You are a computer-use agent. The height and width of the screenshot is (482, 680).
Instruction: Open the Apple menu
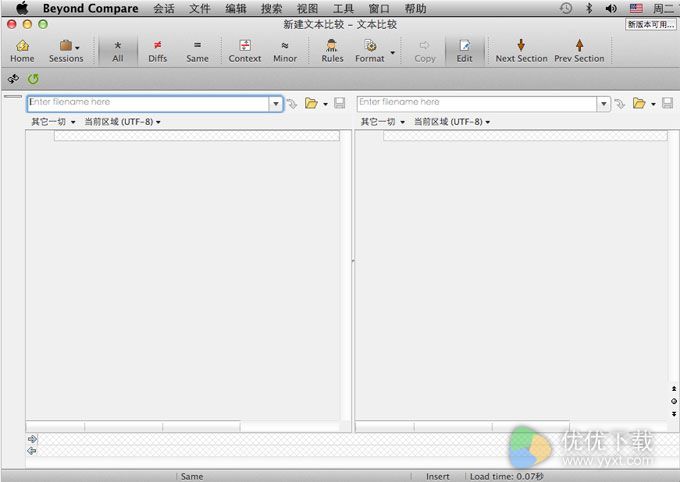click(22, 8)
